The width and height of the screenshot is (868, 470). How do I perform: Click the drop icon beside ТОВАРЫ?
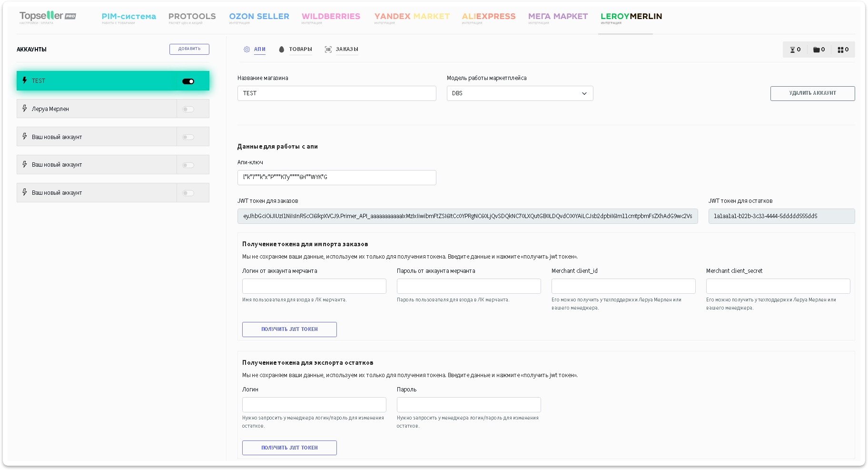pos(281,49)
